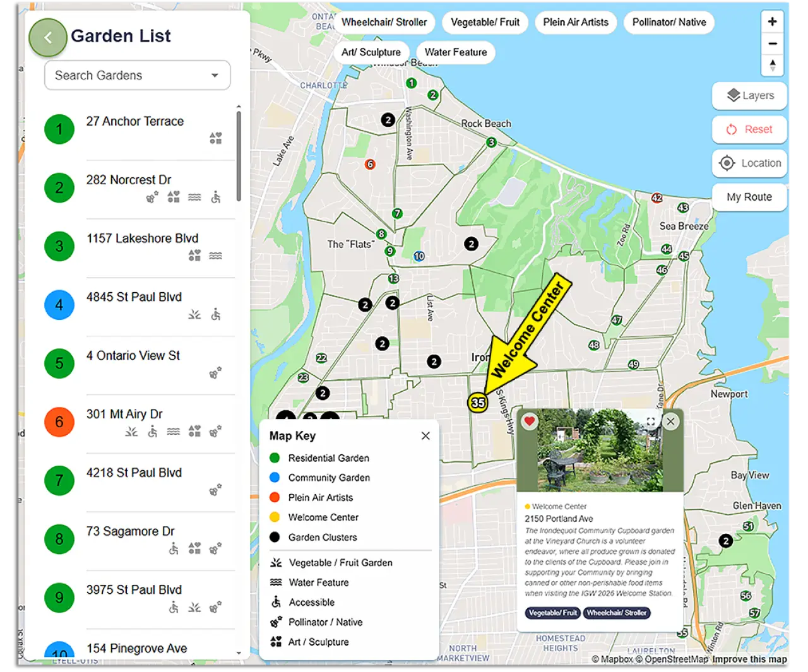The image size is (808, 672).
Task: Click water feature icon under 1157 Lakeshore Blvd
Action: click(216, 256)
